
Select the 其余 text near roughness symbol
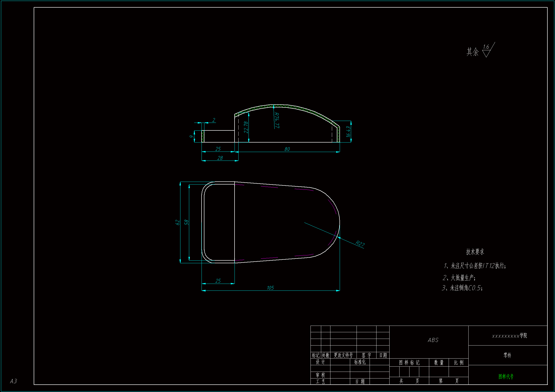click(473, 52)
